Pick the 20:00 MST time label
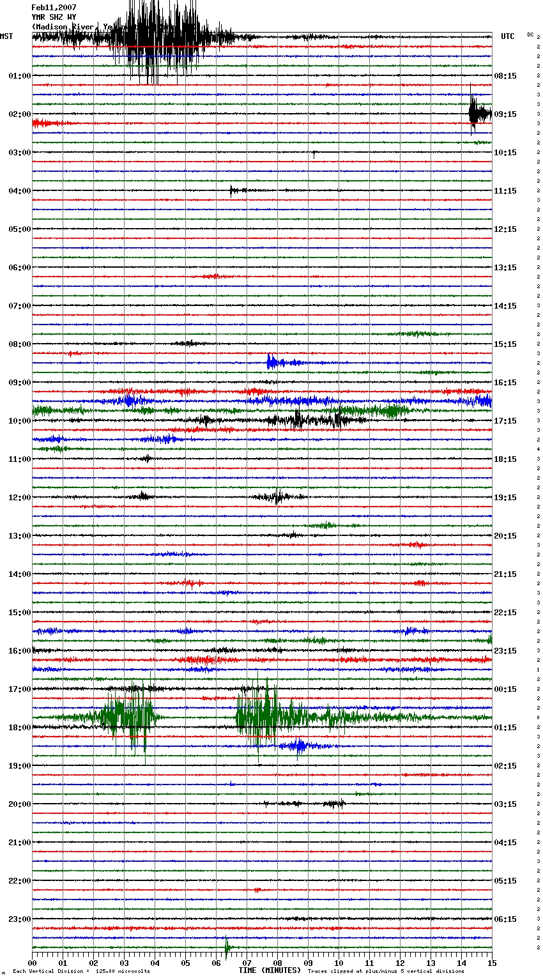Viewport: 543px width, 980px height. click(20, 804)
